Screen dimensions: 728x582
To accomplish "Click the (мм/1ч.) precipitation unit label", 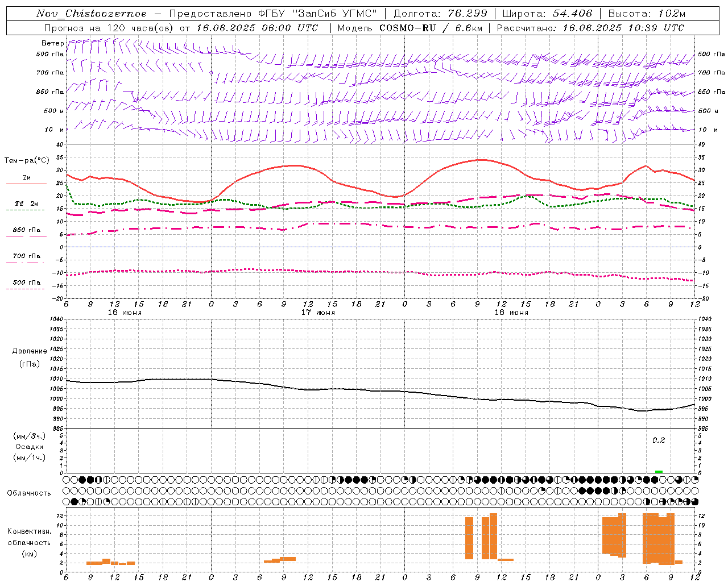I will pos(29,458).
